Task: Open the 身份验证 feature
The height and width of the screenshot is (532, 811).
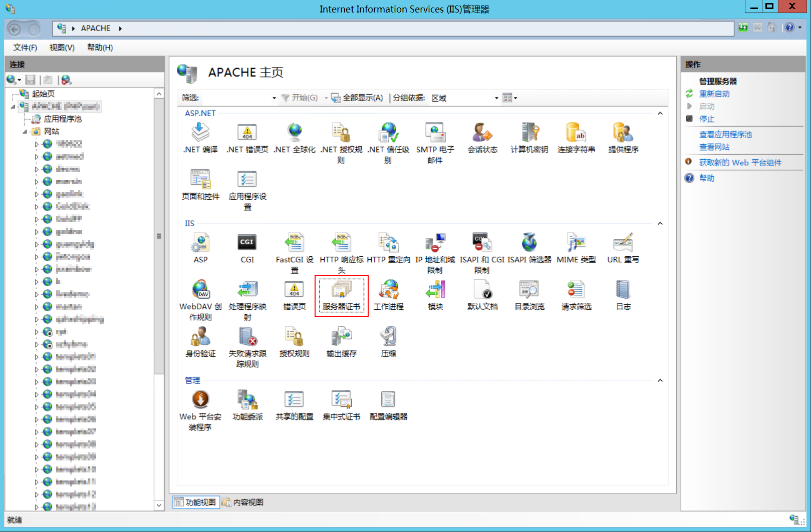Action: (x=200, y=342)
